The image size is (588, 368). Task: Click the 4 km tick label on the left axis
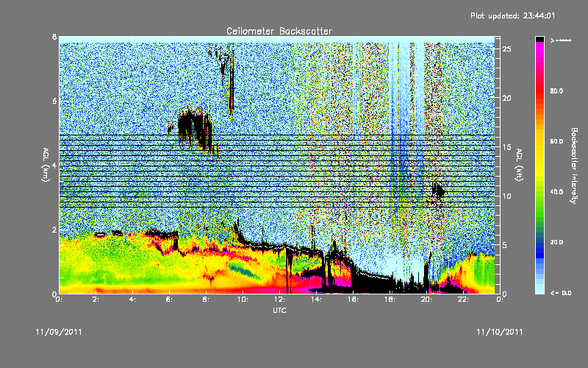click(54, 165)
